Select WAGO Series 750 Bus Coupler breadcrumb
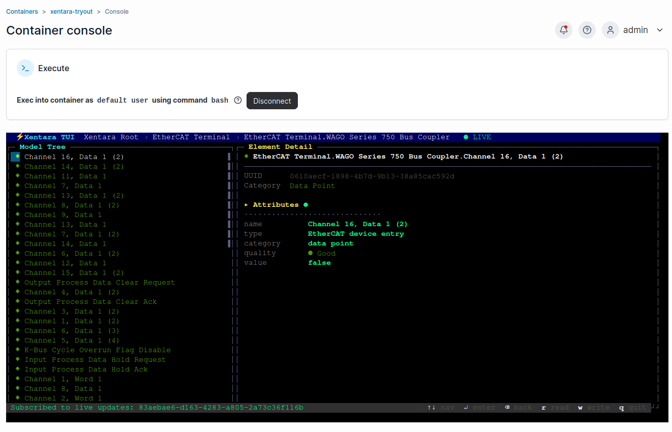 pos(347,137)
